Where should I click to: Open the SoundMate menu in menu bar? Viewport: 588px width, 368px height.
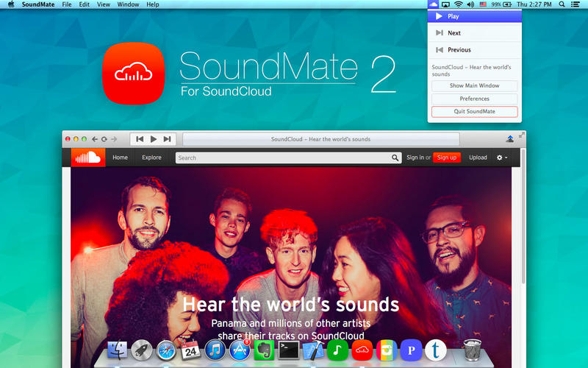pos(38,4)
